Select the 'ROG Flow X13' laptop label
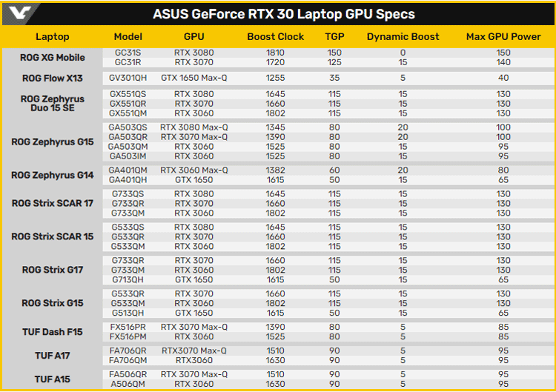 pos(53,78)
